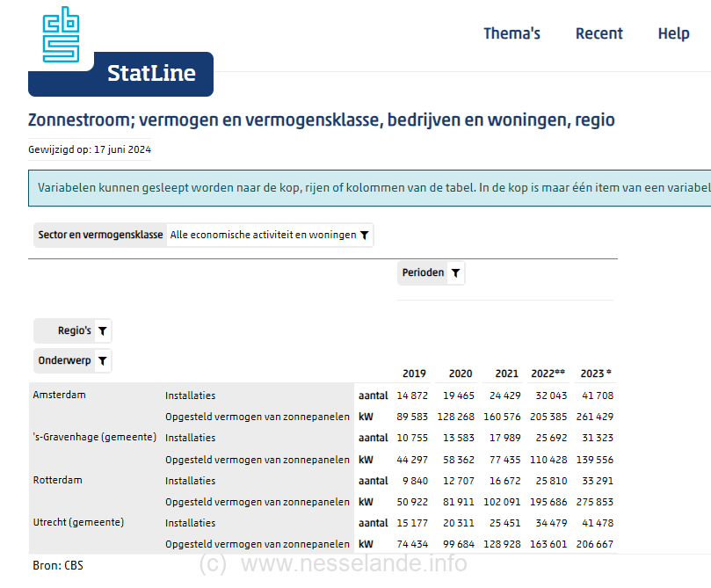
Task: Click the info banner about dragging variables
Action: coord(369,188)
